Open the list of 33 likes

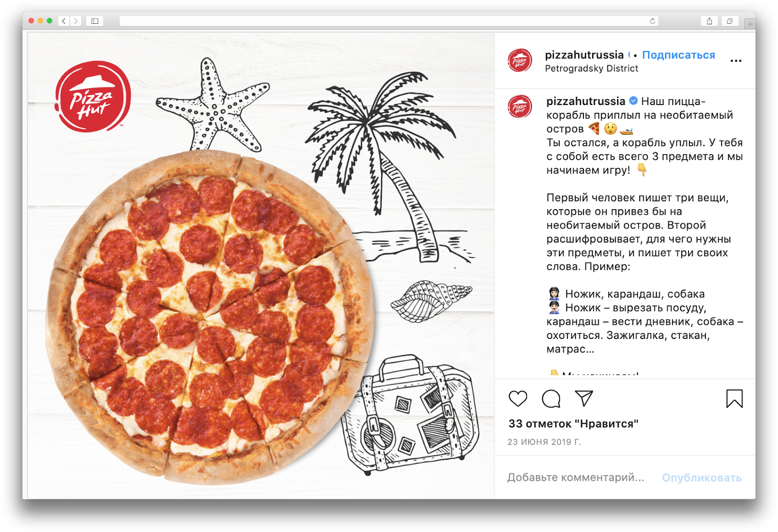click(573, 424)
